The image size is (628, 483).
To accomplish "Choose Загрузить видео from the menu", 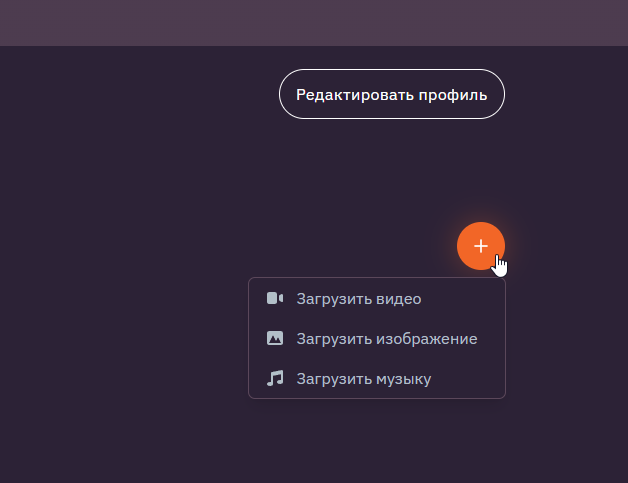I will (x=358, y=298).
